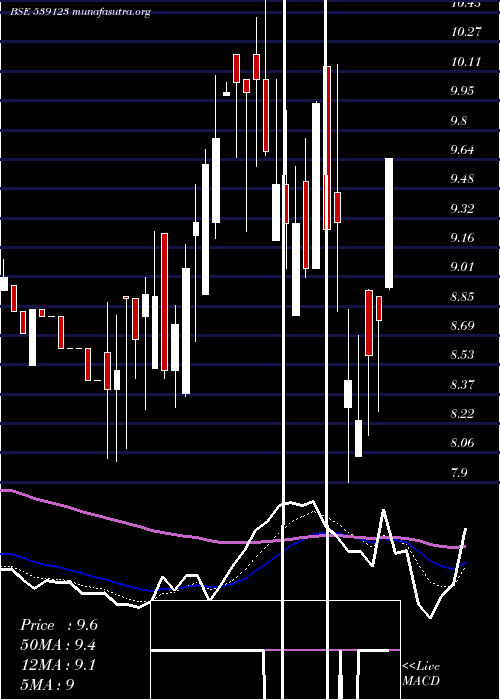Image resolution: width=500 pixels, height=700 pixels.
Task: Select the 12MA : 9.1 readout
Action: 58,664
